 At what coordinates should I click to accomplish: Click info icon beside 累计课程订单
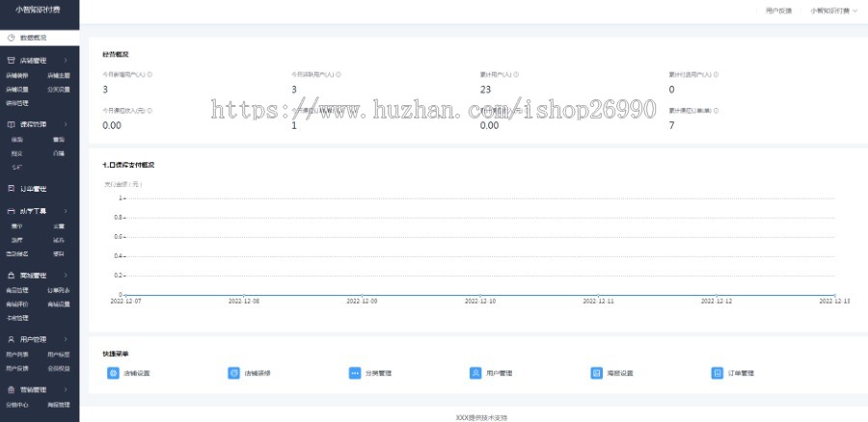[x=716, y=111]
